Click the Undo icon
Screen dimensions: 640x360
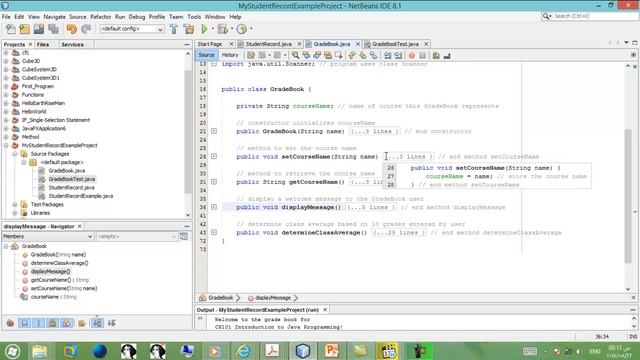click(72, 29)
